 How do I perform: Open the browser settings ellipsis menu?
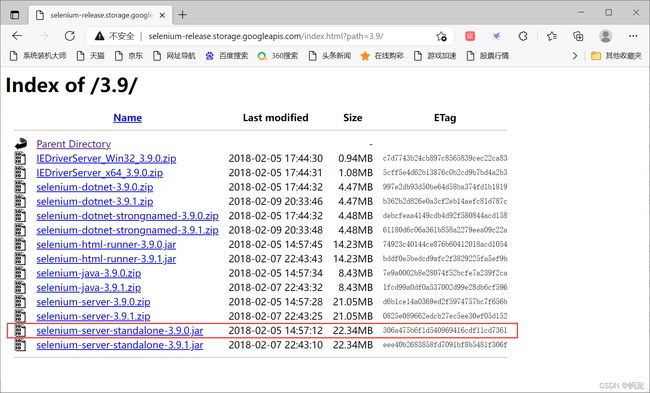[x=633, y=36]
